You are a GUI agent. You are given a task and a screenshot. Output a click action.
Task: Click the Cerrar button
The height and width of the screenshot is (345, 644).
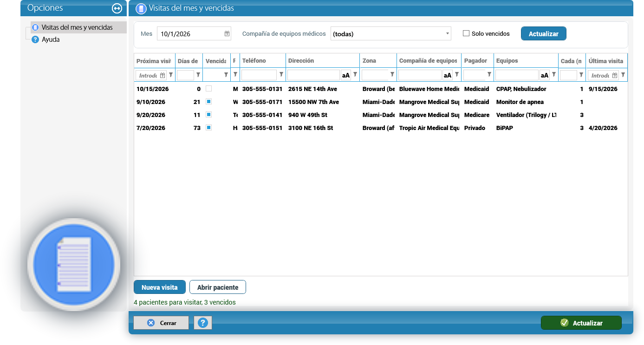[161, 323]
